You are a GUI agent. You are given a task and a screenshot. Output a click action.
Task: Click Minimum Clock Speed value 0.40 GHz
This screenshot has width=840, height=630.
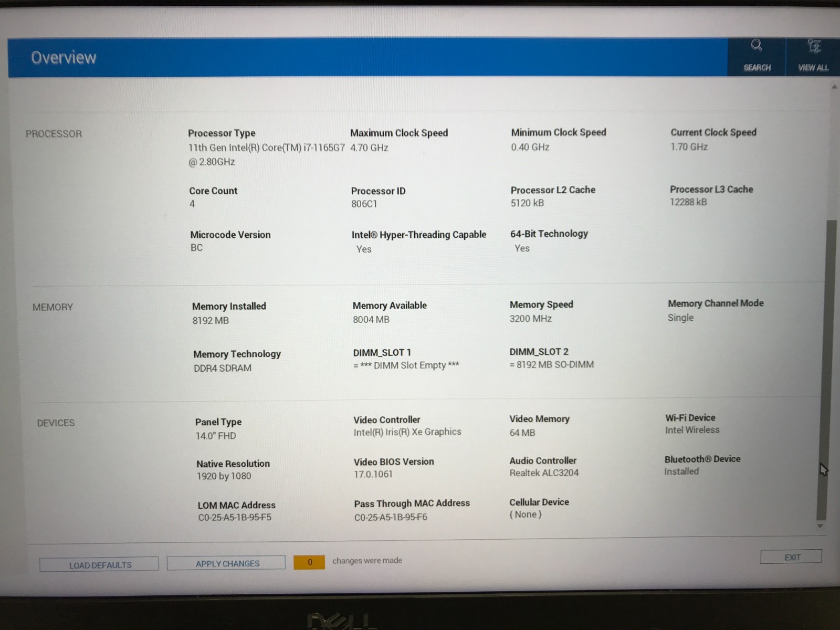pos(530,147)
